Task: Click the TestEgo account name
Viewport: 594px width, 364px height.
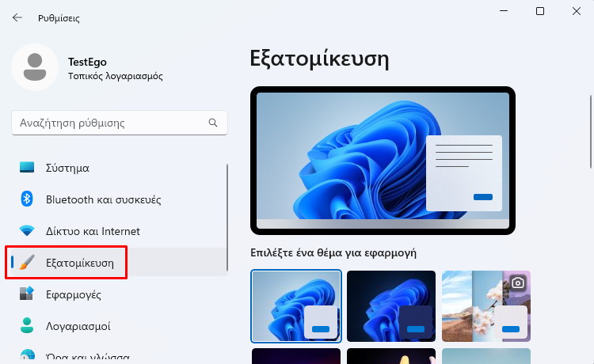Action: point(87,62)
